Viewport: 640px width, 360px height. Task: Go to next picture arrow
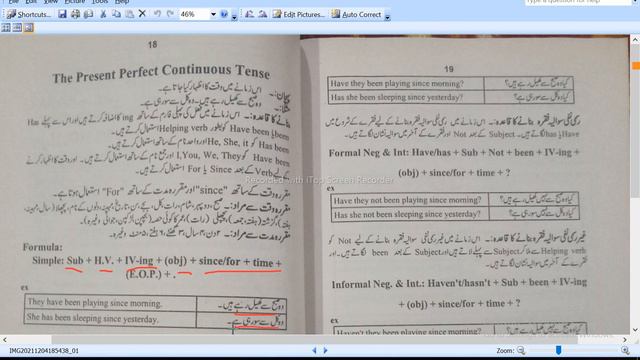(325, 350)
